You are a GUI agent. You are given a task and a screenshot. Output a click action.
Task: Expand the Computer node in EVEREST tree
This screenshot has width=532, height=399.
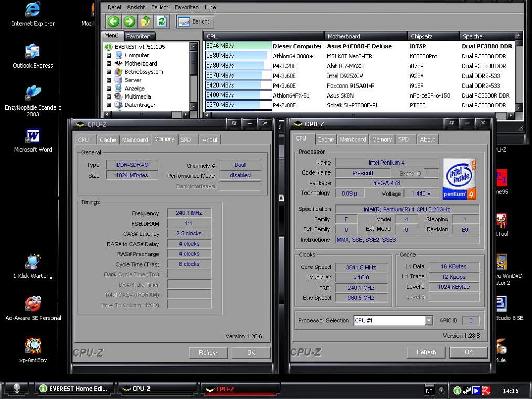click(109, 55)
